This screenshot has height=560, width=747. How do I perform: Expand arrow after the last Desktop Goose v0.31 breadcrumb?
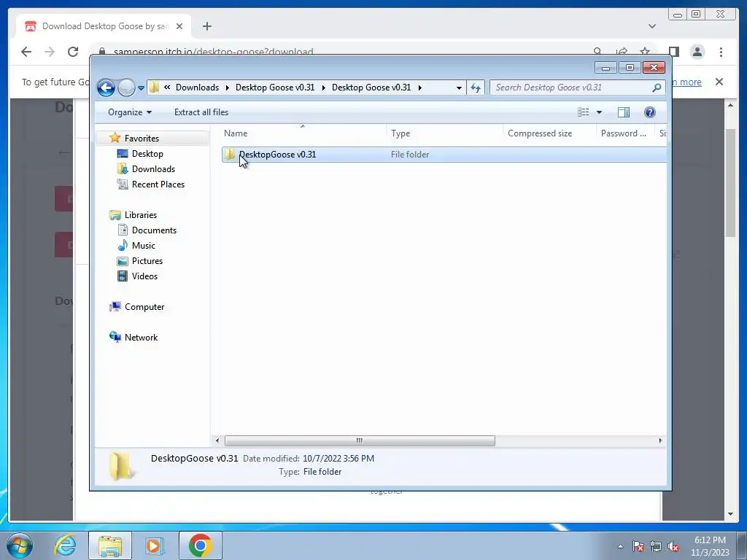(x=419, y=87)
